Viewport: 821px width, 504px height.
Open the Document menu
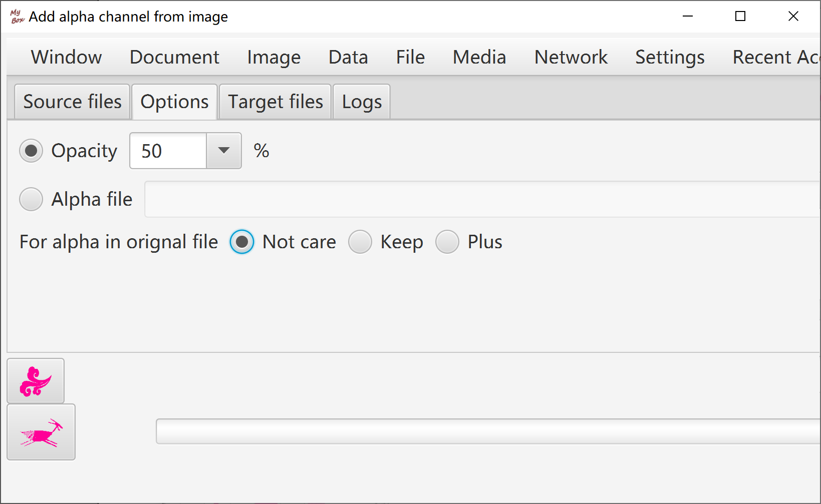point(174,57)
